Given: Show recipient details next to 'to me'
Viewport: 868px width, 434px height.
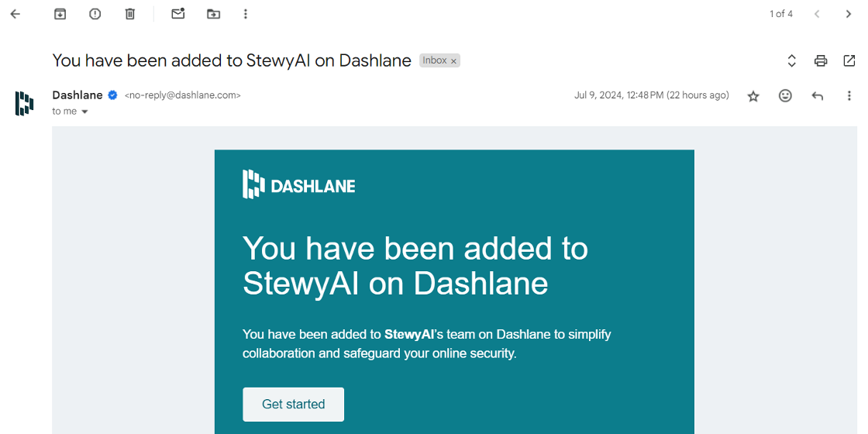Looking at the screenshot, I should (x=84, y=112).
